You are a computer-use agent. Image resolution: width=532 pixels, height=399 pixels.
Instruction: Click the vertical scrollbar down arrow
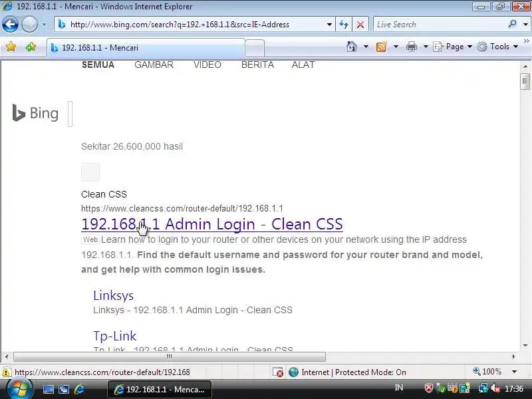(x=525, y=346)
